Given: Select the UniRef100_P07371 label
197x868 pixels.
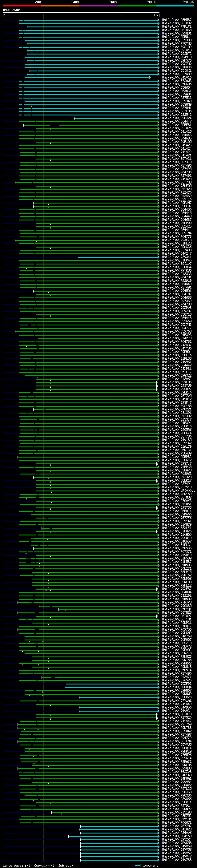Looking at the screenshot, I should 177,551.
